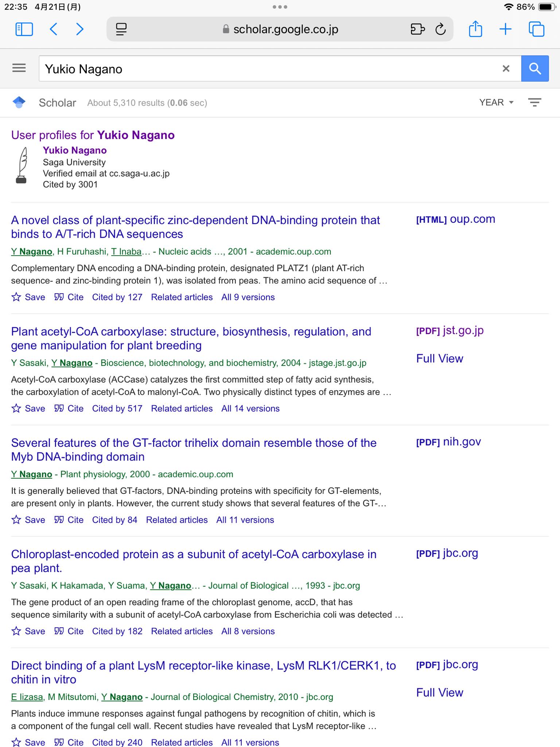Star-save the Plant acetyl-CoA carboxylase article
Image resolution: width=560 pixels, height=747 pixels.
[x=28, y=409]
